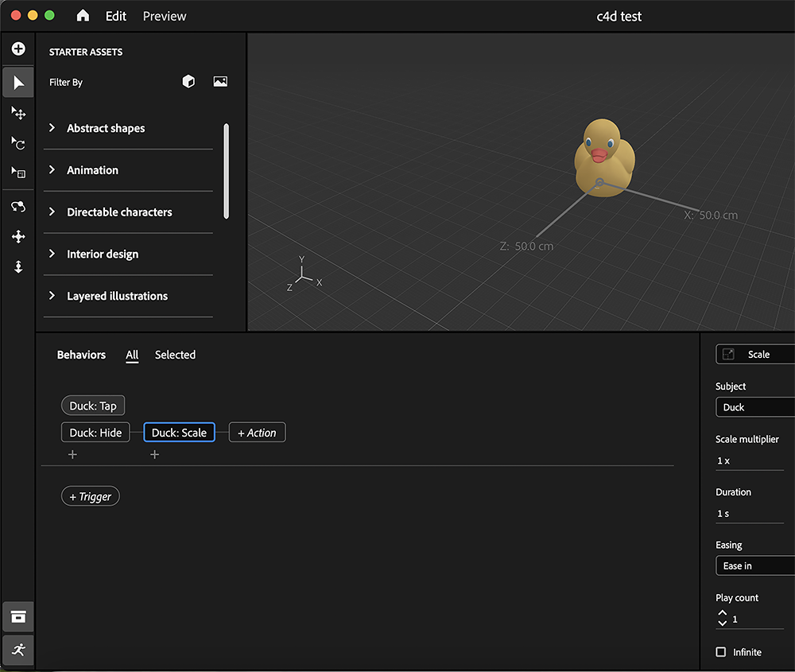This screenshot has width=795, height=672.
Task: Click the Assets panel icon above Behaviors
Action: pos(17,616)
